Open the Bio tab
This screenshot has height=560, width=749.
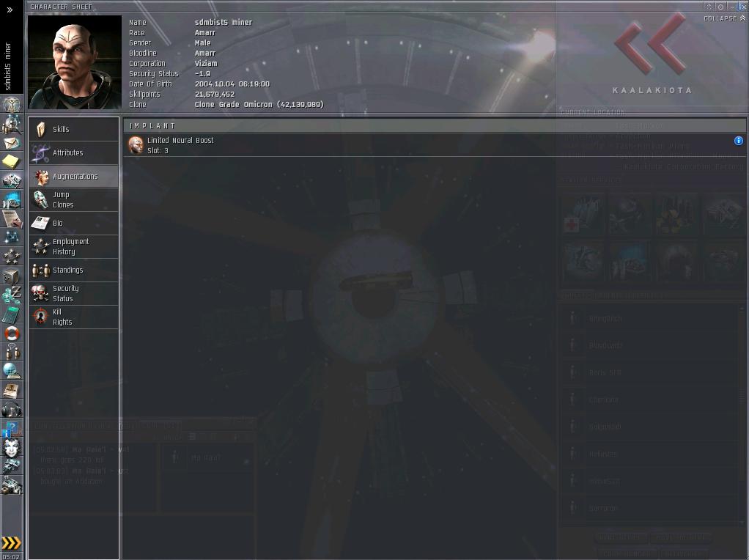click(73, 223)
